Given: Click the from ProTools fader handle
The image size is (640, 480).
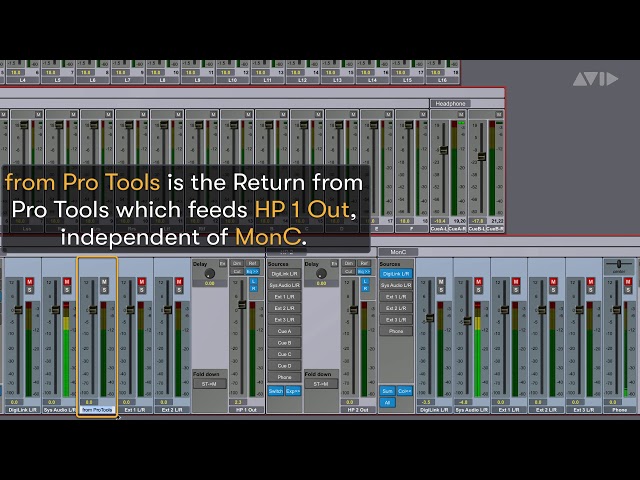Looking at the screenshot, I should coord(93,310).
